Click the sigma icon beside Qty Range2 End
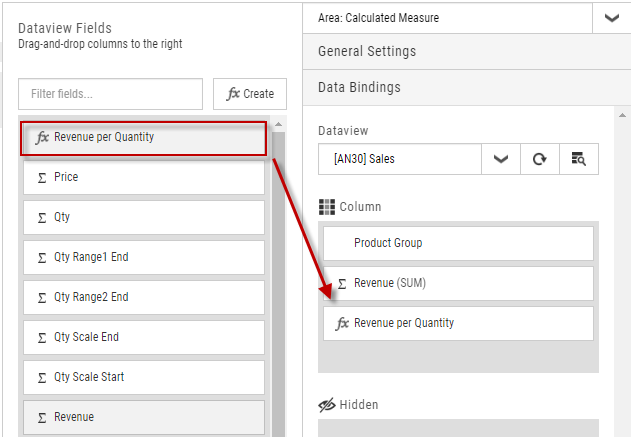Screen dimensions: 631x437 [42, 298]
